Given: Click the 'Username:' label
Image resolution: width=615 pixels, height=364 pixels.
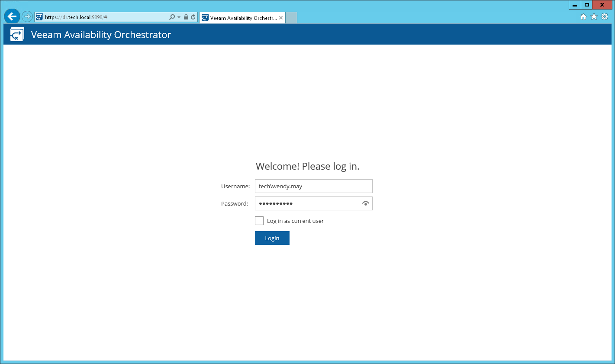Looking at the screenshot, I should [x=235, y=186].
